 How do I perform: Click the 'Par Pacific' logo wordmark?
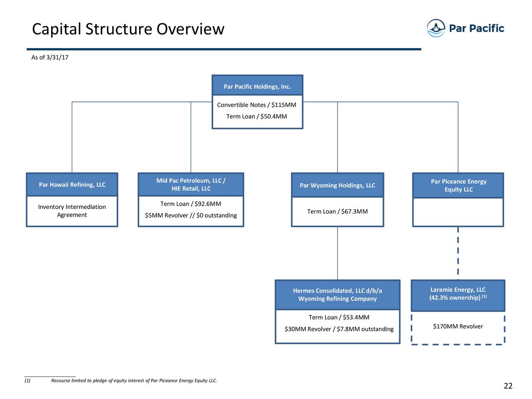(x=477, y=28)
